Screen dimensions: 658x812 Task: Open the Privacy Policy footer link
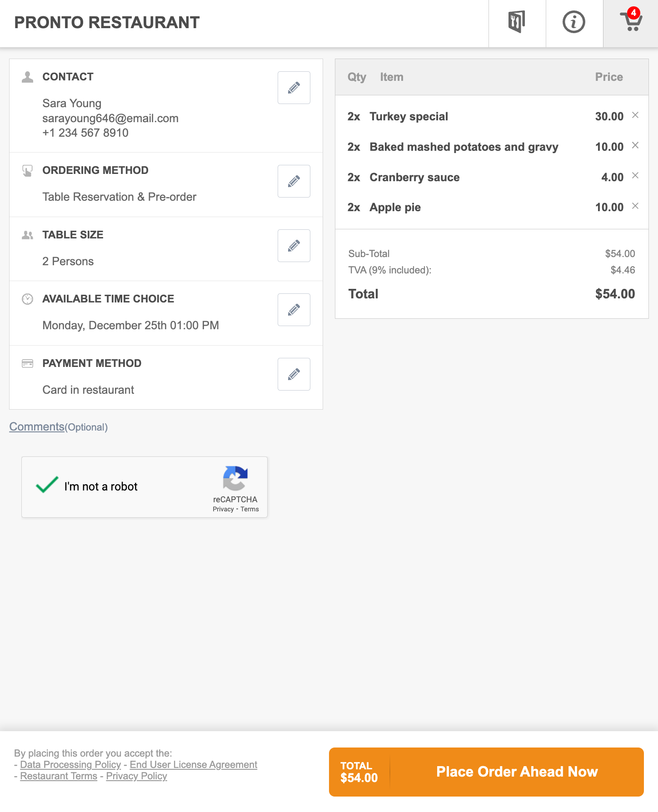136,776
